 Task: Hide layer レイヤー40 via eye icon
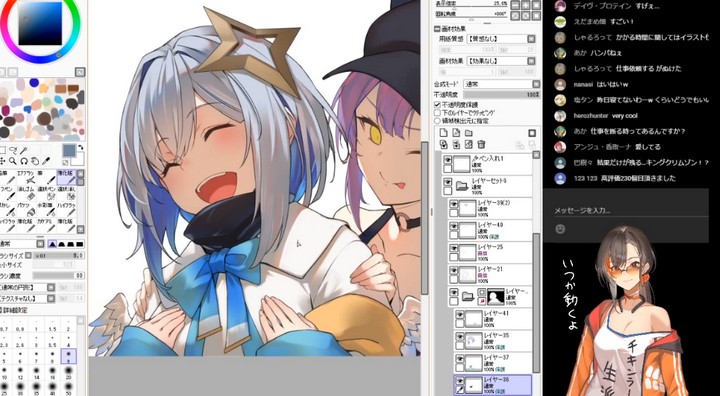tap(454, 226)
